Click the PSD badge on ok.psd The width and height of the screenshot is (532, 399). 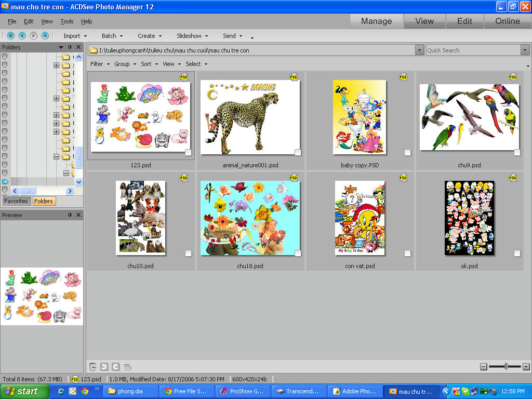point(513,178)
